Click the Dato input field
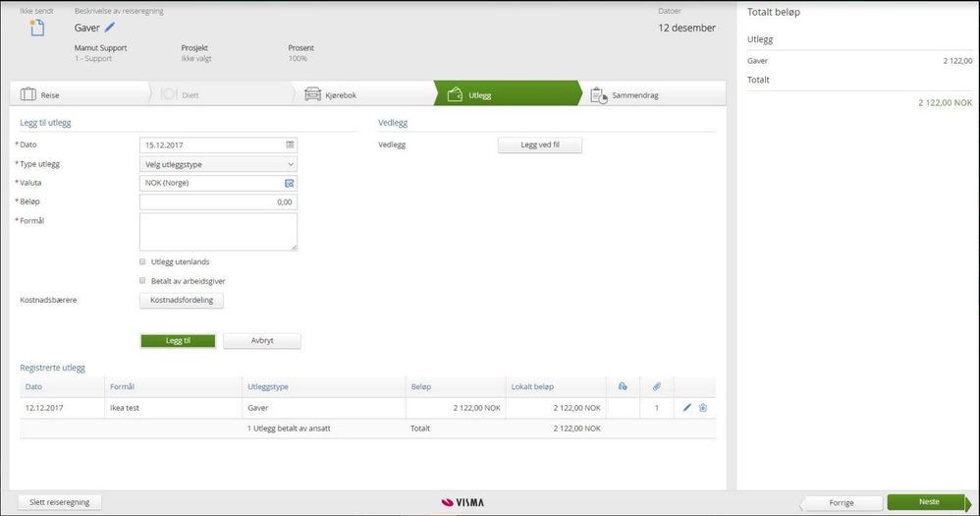 218,144
